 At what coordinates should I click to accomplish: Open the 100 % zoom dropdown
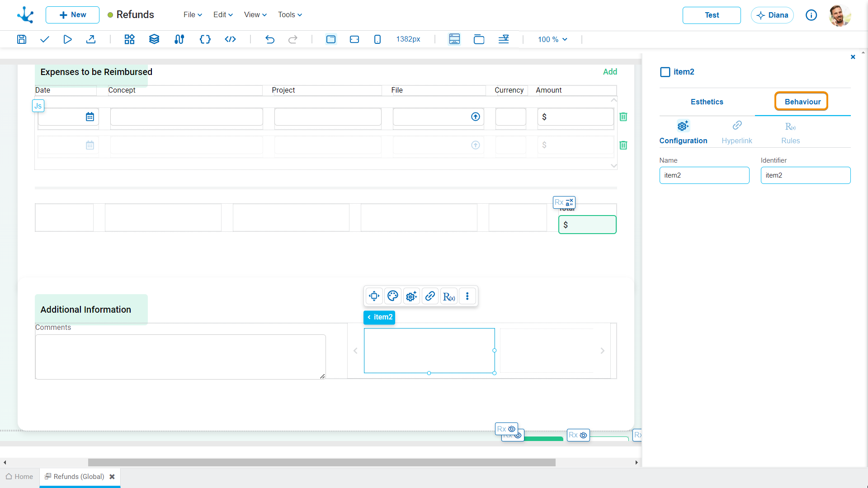coord(552,39)
